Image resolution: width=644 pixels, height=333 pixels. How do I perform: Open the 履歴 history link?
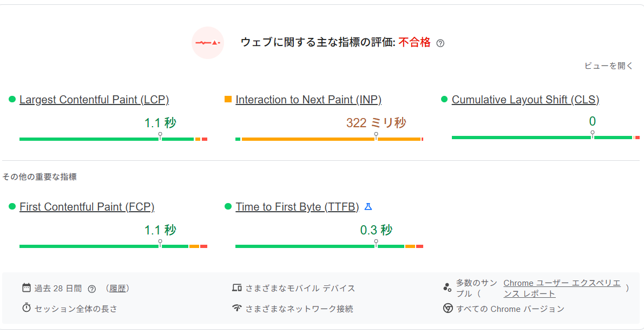pos(117,288)
